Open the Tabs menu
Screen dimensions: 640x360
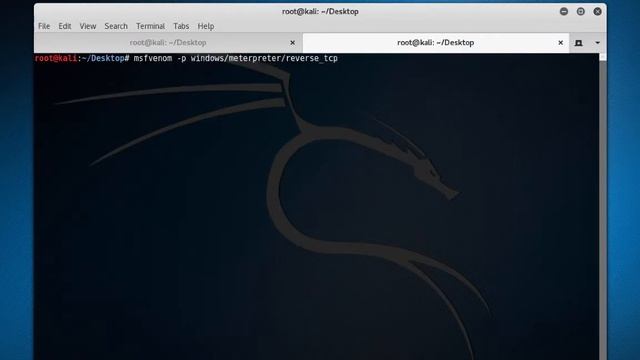181,26
